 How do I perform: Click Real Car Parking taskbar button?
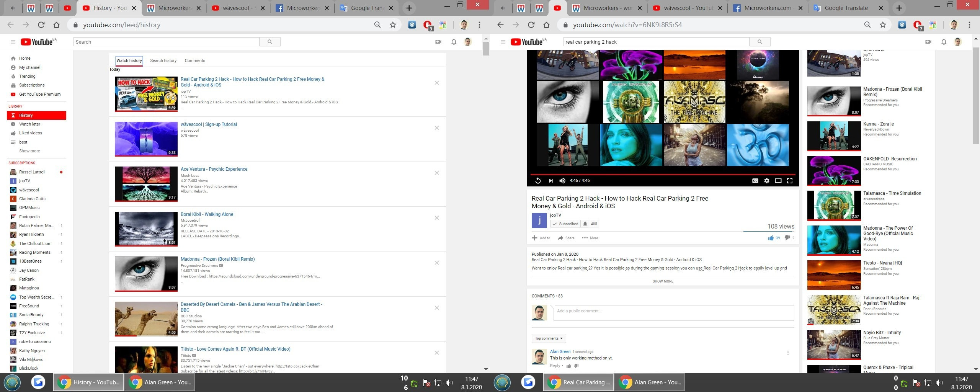578,382
